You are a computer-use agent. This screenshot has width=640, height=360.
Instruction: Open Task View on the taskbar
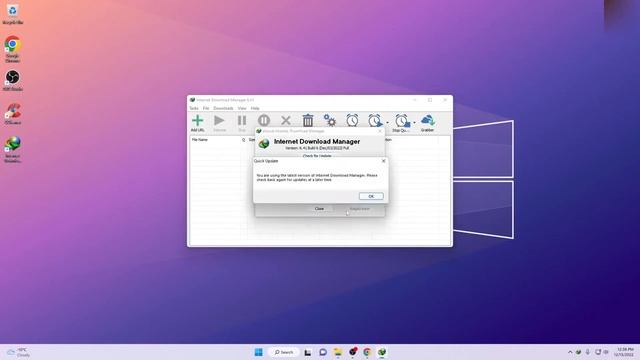click(x=308, y=352)
